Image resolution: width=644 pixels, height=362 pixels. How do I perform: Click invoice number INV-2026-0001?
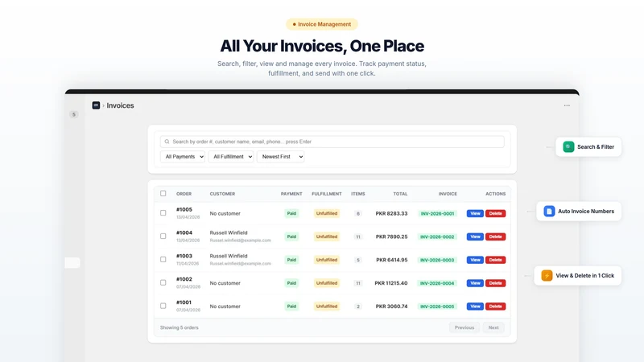(437, 213)
